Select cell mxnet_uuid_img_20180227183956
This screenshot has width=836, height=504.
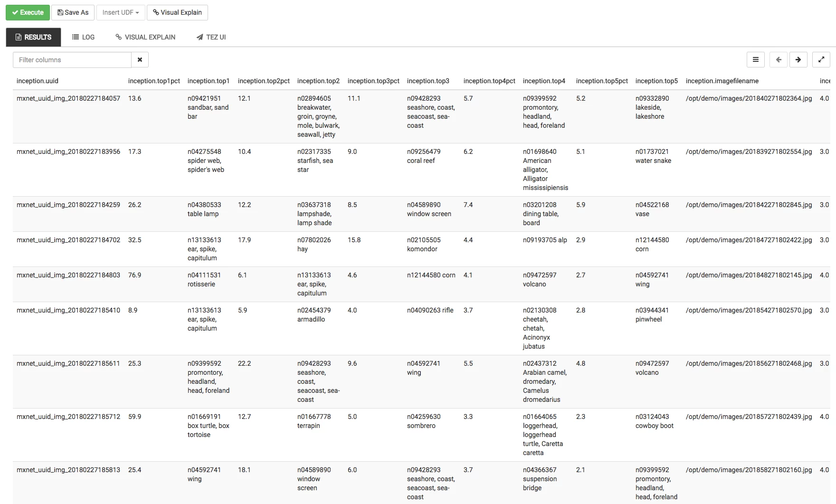[x=68, y=152]
